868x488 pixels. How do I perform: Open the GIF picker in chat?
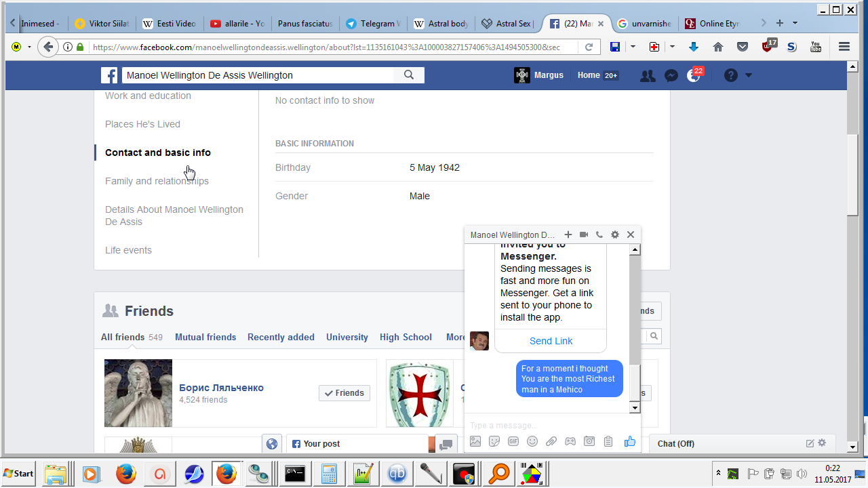513,441
